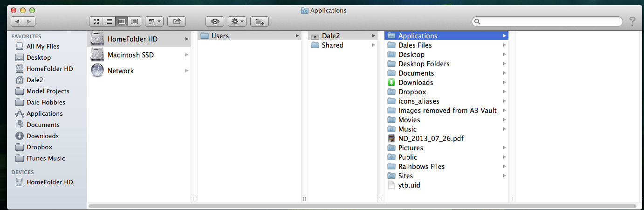Create a new folder using toolbar button
This screenshot has height=210, width=644.
pos(260,21)
